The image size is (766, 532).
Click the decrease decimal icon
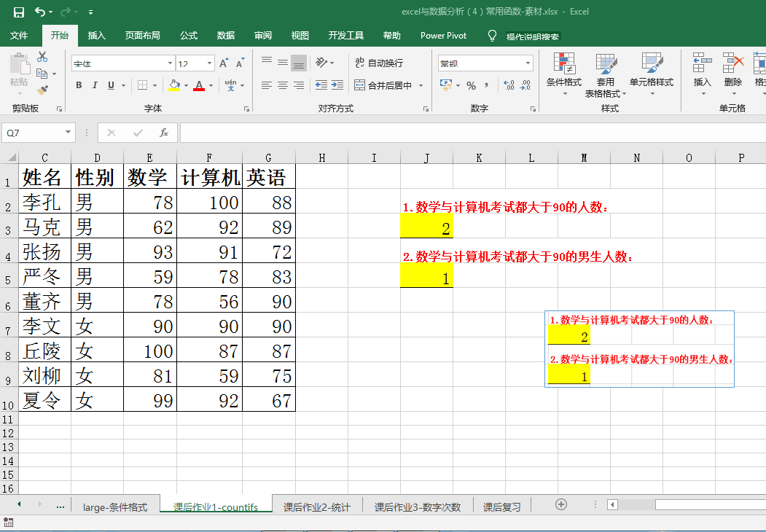(525, 85)
